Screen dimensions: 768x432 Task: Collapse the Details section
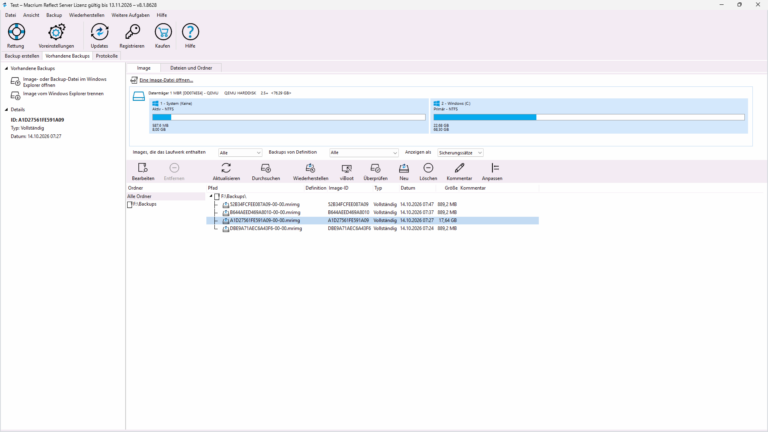pyautogui.click(x=6, y=110)
